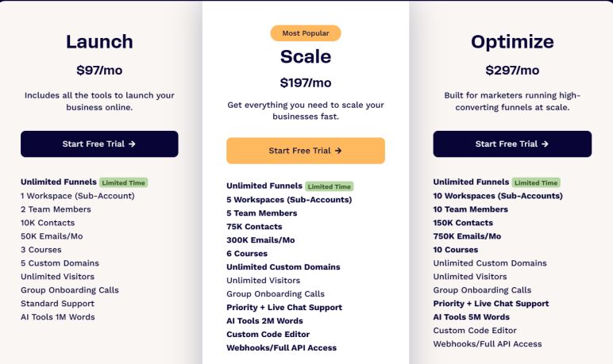Click "1 Workspace (Sub-Account)" feature line
The width and height of the screenshot is (613, 364).
coord(78,196)
